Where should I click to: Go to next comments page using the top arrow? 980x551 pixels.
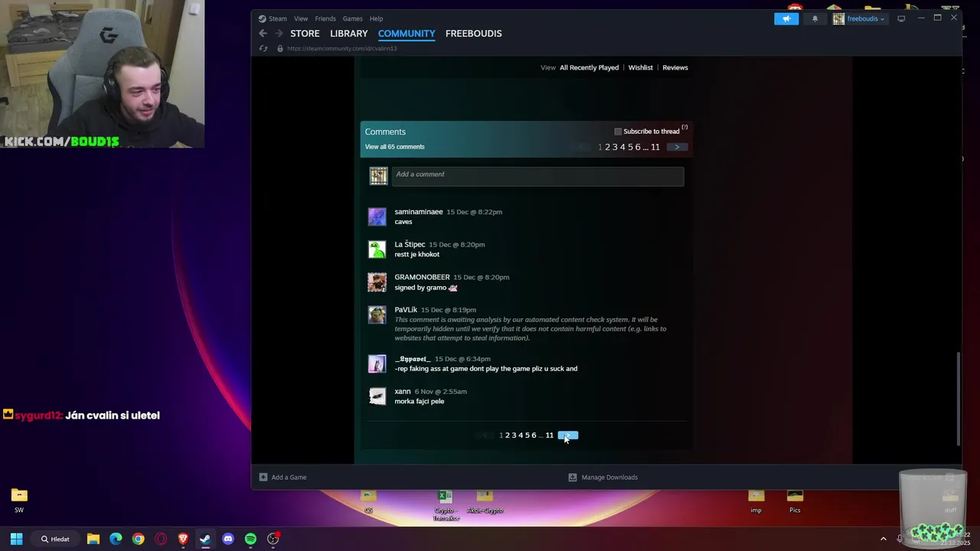click(677, 147)
